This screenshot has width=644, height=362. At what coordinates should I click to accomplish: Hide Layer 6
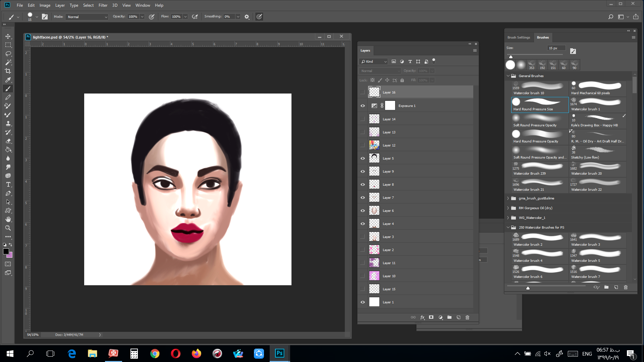coord(362,210)
